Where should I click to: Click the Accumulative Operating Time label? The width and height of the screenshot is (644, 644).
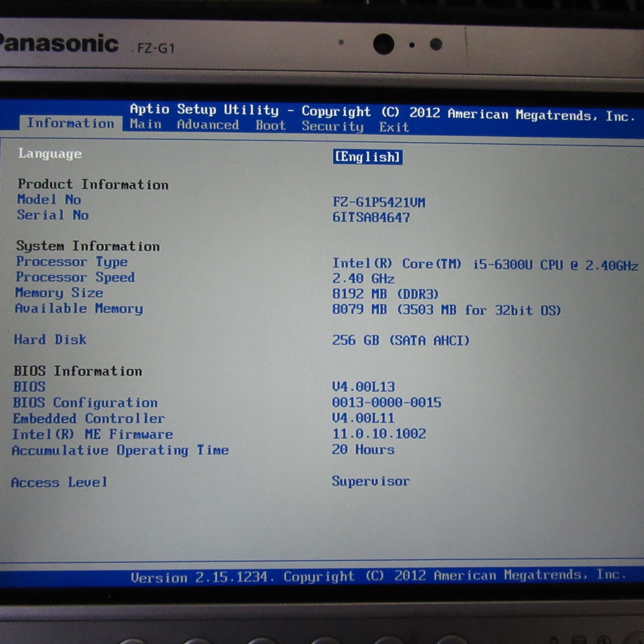[120, 450]
